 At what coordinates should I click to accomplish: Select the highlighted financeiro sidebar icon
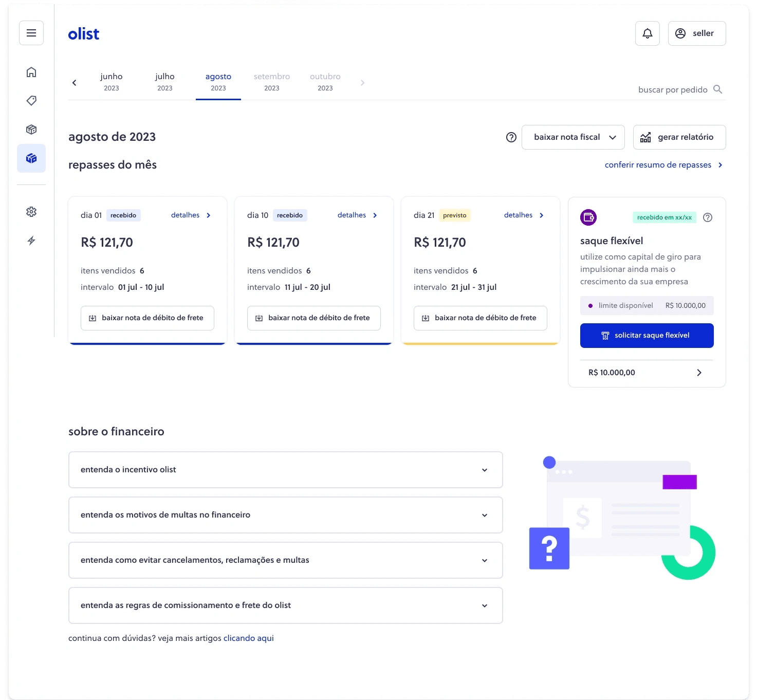tap(31, 158)
